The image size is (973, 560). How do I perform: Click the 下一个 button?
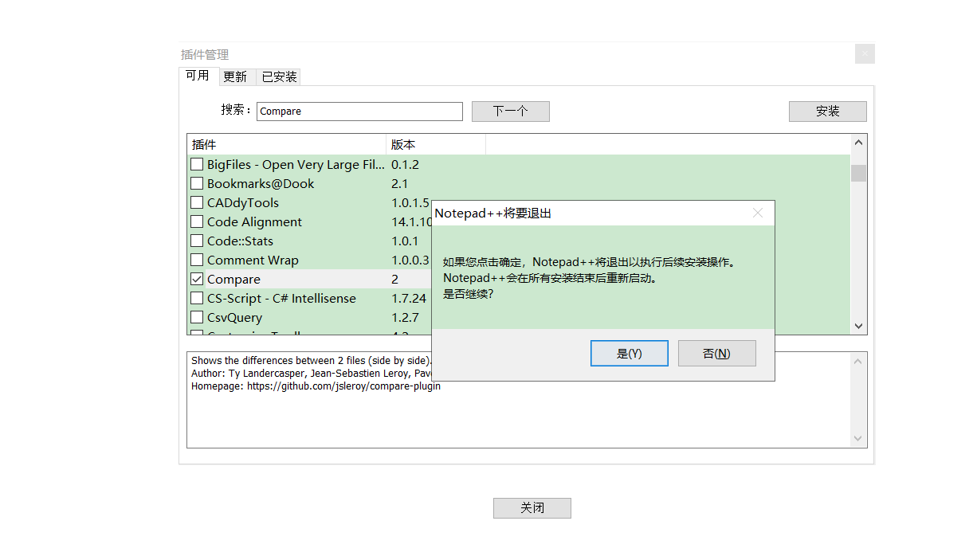click(x=510, y=112)
